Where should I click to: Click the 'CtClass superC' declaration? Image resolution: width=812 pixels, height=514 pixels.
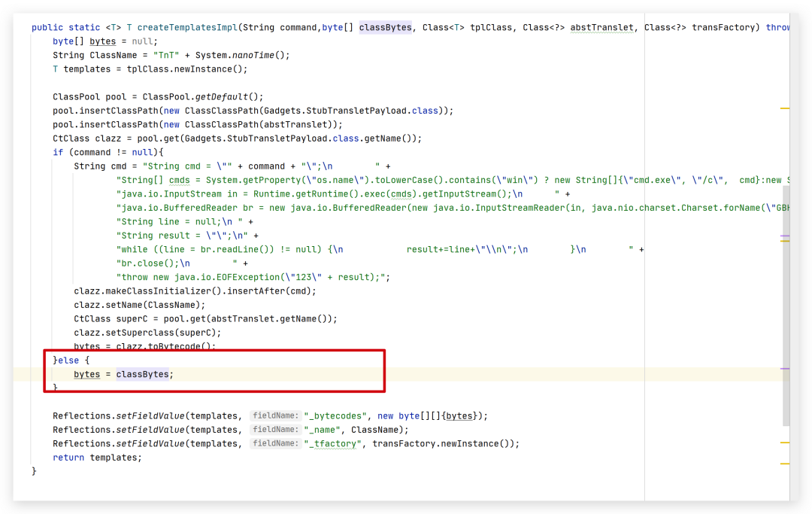coord(111,319)
